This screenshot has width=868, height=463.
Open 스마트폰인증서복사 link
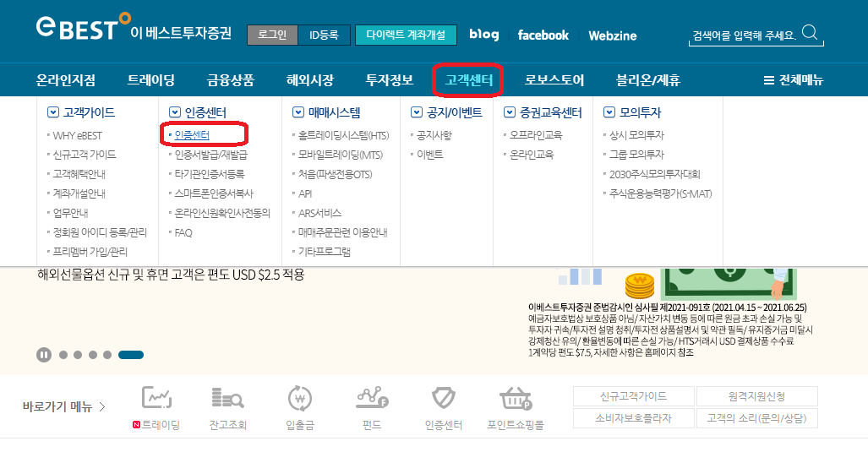(x=214, y=193)
